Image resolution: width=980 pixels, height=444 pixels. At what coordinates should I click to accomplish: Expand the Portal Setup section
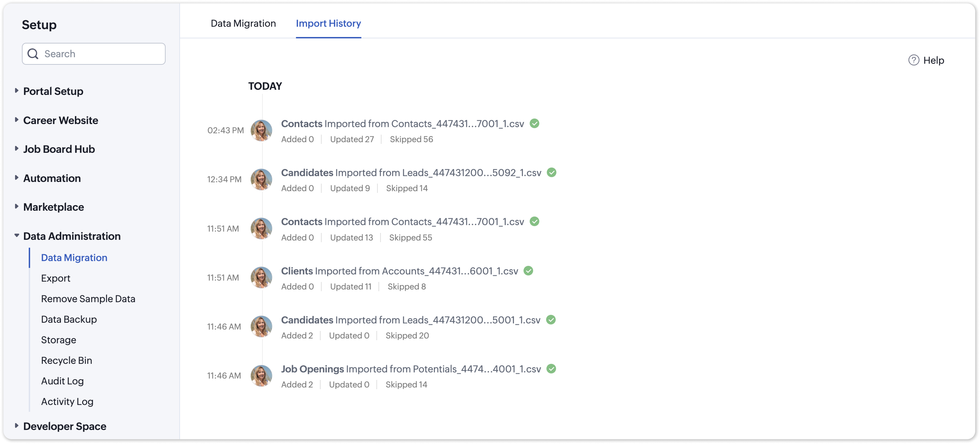coord(16,91)
